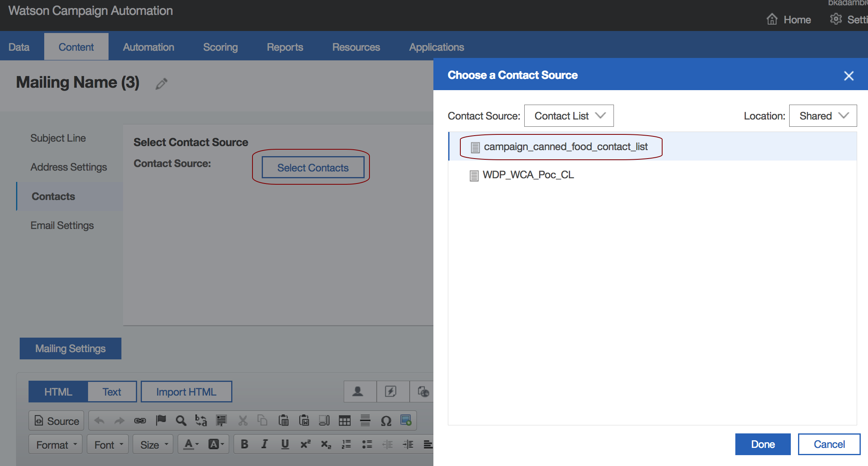Click the pencil icon beside Mailing Name
Image resolution: width=868 pixels, height=466 pixels.
pyautogui.click(x=161, y=84)
